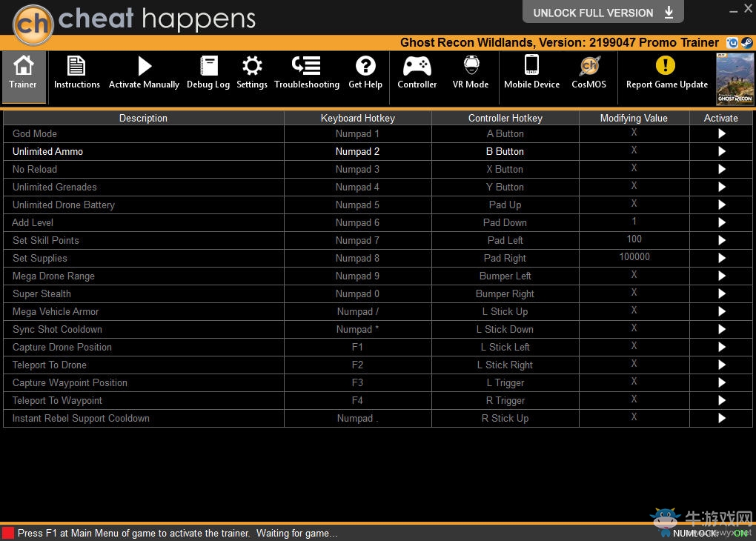Change the Numpad 3 hotkey for No Reload
This screenshot has height=541, width=756.
(358, 169)
